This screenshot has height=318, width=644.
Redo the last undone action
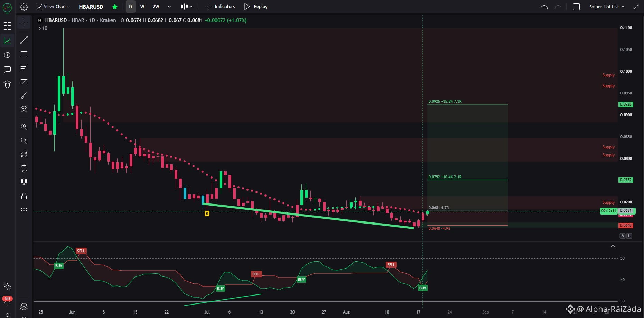click(558, 7)
